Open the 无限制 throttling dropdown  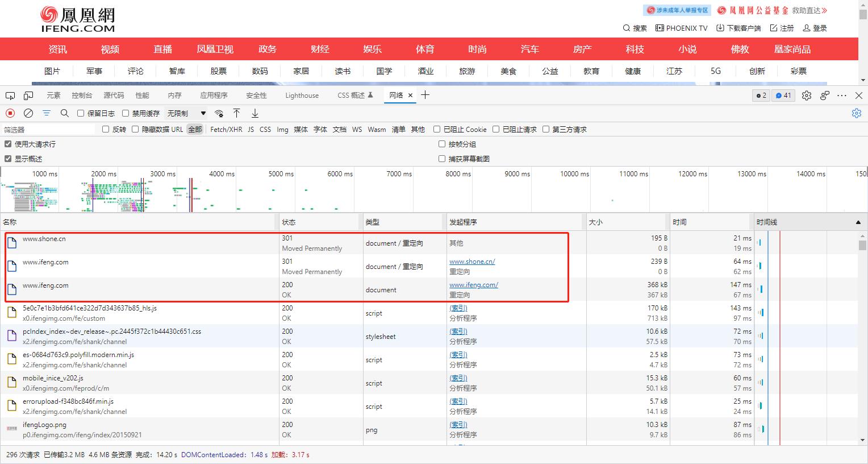coord(186,113)
